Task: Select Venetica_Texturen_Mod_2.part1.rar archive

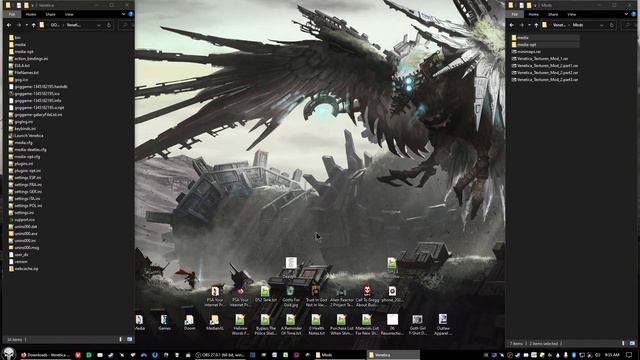Action: click(545, 65)
